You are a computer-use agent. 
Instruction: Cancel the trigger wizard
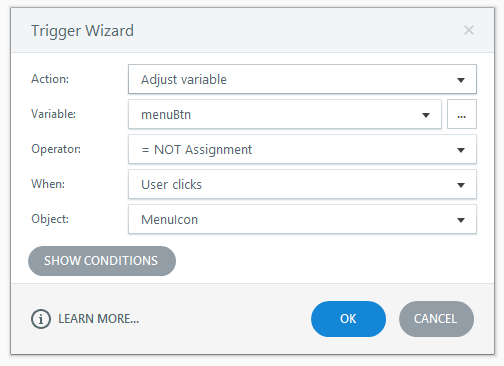[x=436, y=319]
